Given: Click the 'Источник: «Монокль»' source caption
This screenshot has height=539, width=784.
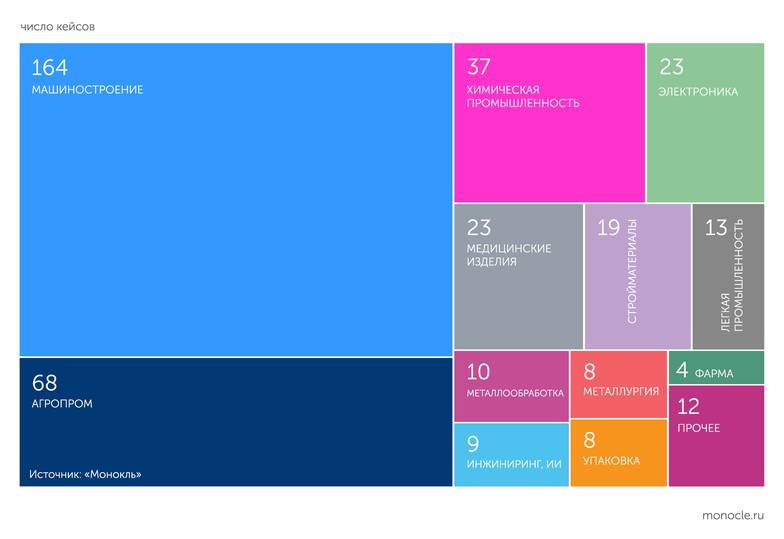Looking at the screenshot, I should pyautogui.click(x=85, y=474).
